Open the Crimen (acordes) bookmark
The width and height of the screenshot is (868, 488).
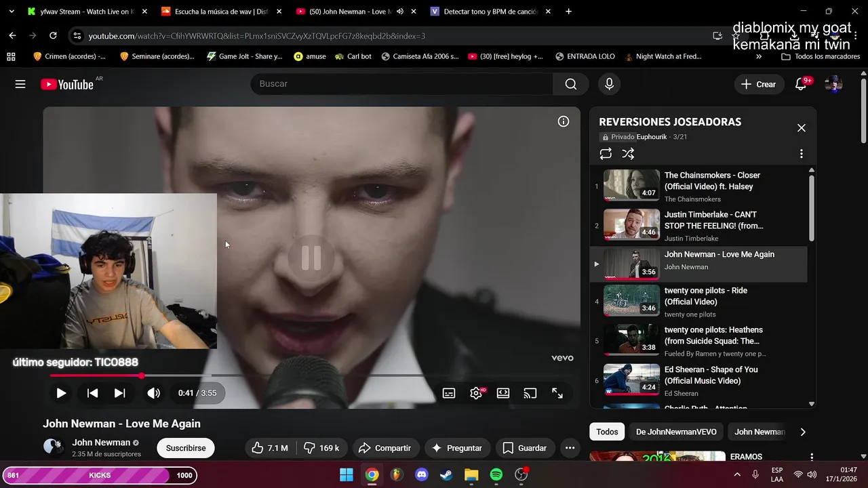click(x=69, y=56)
